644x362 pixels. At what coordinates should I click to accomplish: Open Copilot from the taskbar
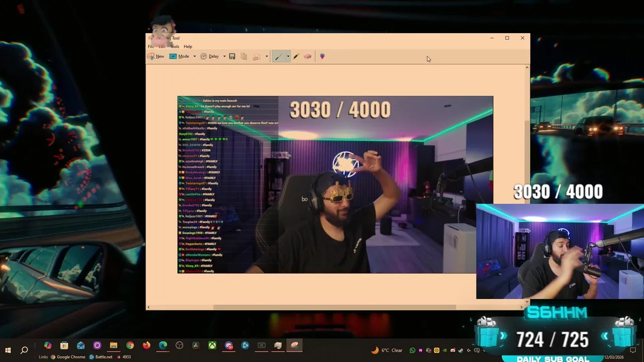click(48, 345)
